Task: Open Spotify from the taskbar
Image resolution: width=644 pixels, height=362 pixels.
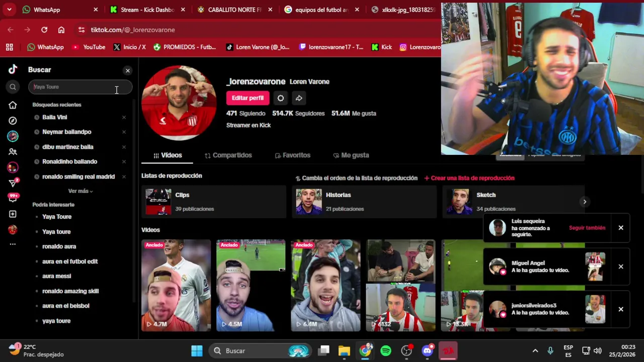Action: [x=386, y=351]
